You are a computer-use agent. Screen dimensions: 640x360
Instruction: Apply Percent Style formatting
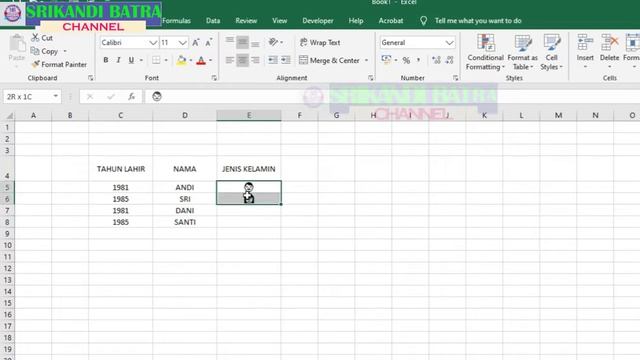pyautogui.click(x=406, y=60)
